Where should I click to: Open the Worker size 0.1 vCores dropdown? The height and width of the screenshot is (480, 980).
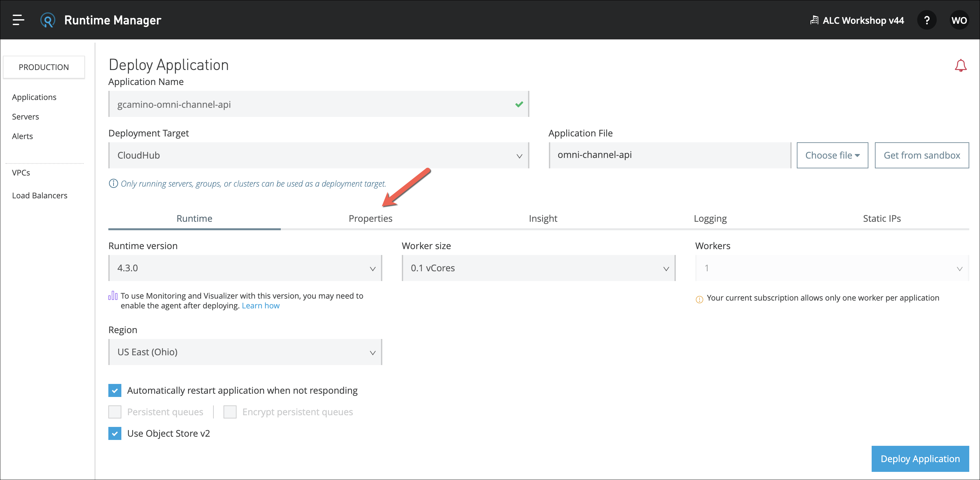click(x=539, y=268)
